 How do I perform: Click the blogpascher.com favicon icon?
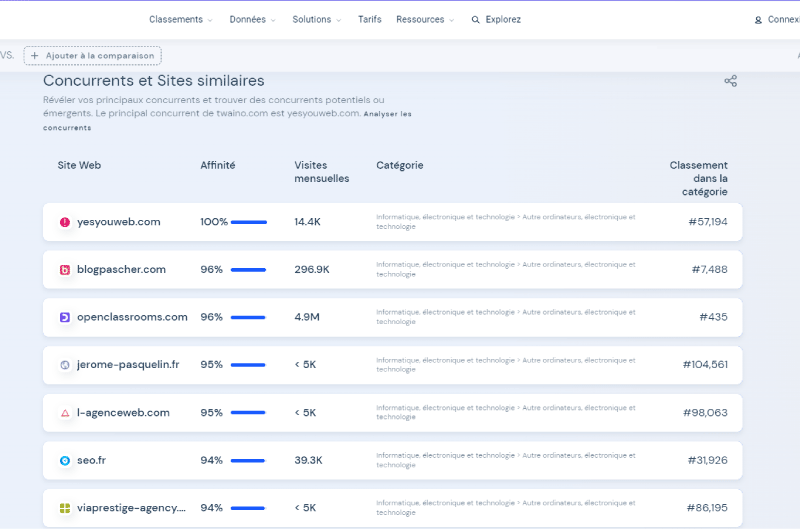pyautogui.click(x=65, y=270)
